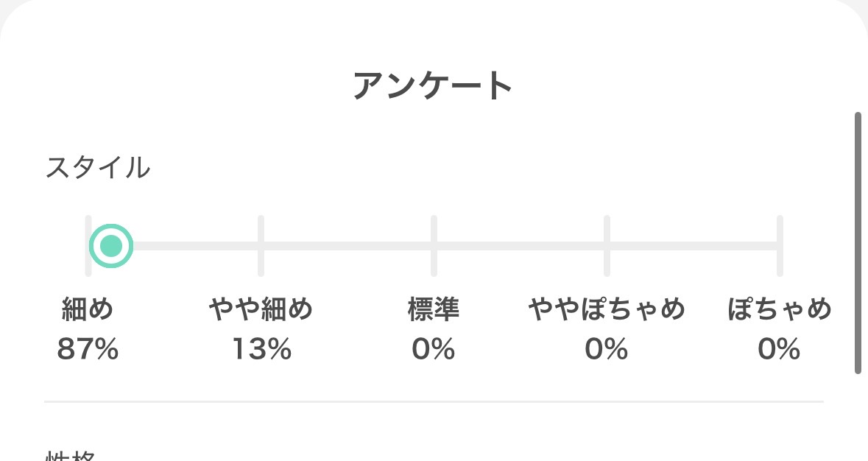Click the 0% under 標準
This screenshot has width=868, height=461.
(434, 350)
